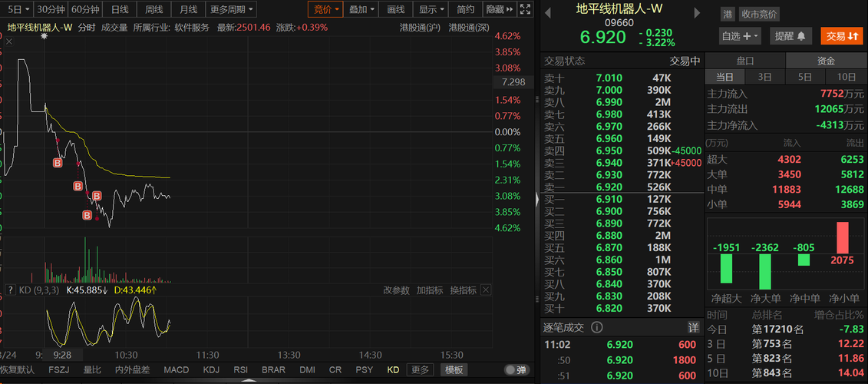Click 改参数 for KD indicator
868x384 pixels.
pyautogui.click(x=397, y=290)
